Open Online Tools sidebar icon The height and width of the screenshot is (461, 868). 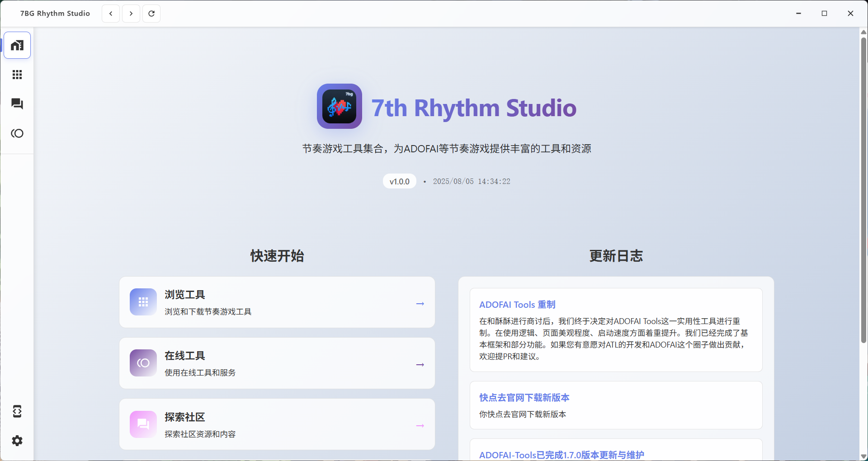17,133
